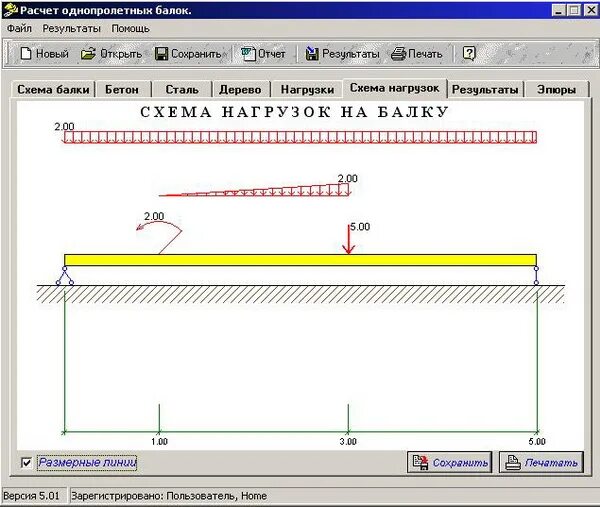Click the Печатать button
This screenshot has height=507, width=600.
click(541, 462)
